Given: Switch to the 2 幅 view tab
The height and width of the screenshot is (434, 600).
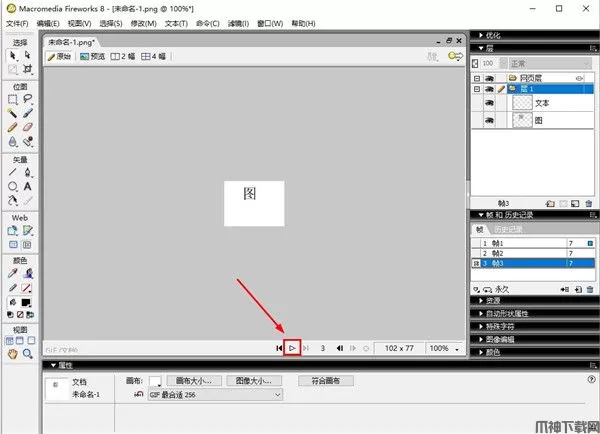Looking at the screenshot, I should pos(123,57).
